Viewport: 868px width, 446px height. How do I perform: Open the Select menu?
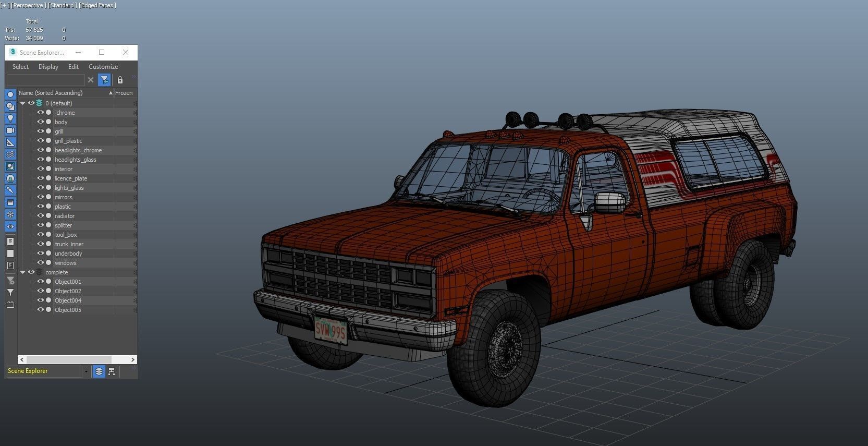(21, 67)
